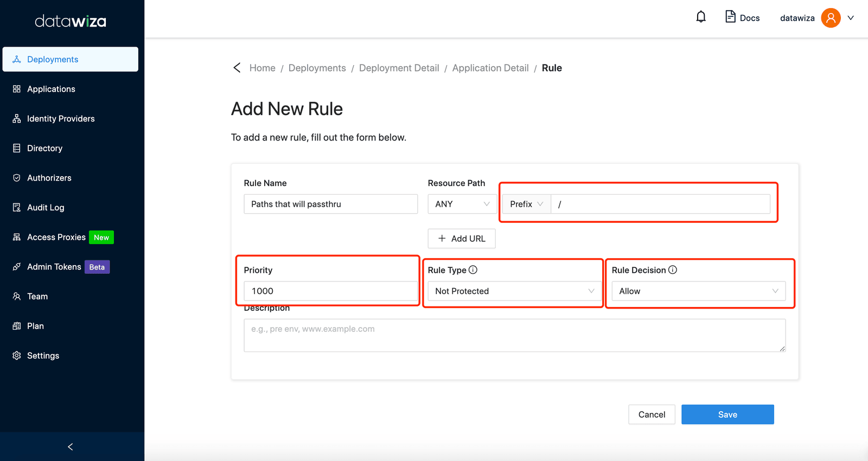Click the Settings gear icon in sidebar
868x461 pixels.
click(x=17, y=355)
